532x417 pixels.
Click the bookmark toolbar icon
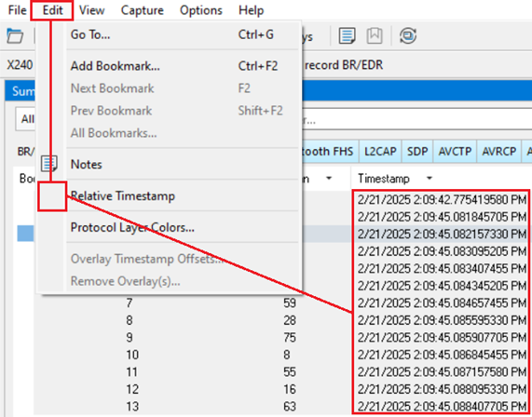coord(375,35)
